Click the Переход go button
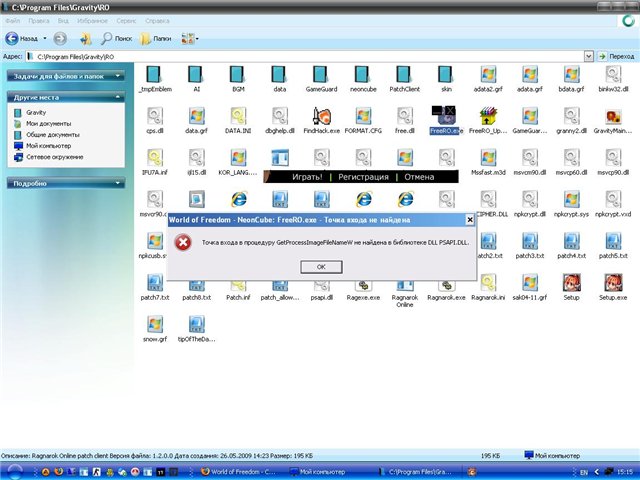Screen dimensions: 640x480 coord(616,56)
